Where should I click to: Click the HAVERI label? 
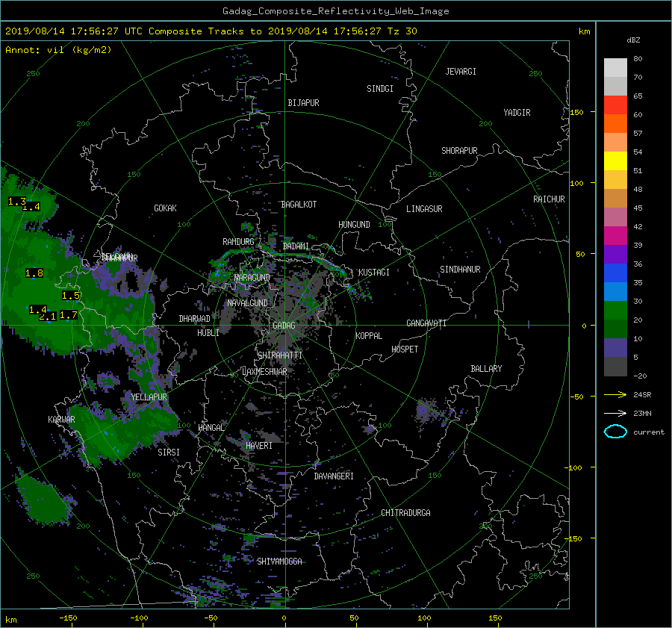(x=259, y=446)
